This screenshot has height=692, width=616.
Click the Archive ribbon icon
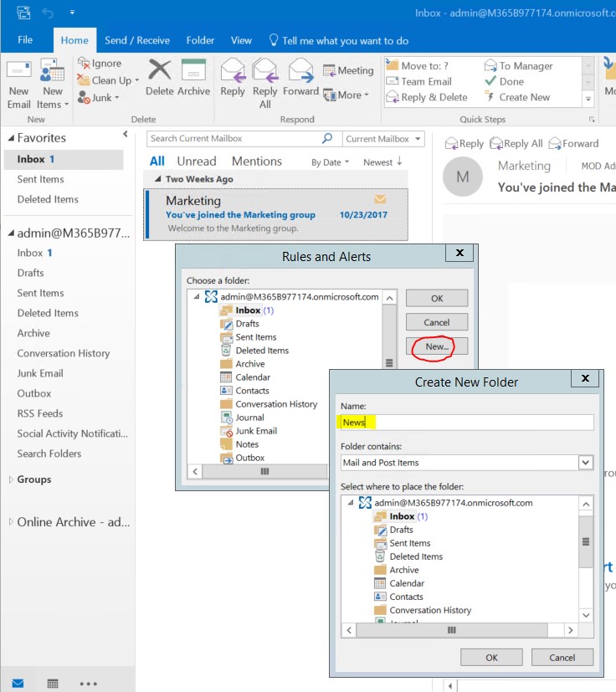click(x=193, y=69)
